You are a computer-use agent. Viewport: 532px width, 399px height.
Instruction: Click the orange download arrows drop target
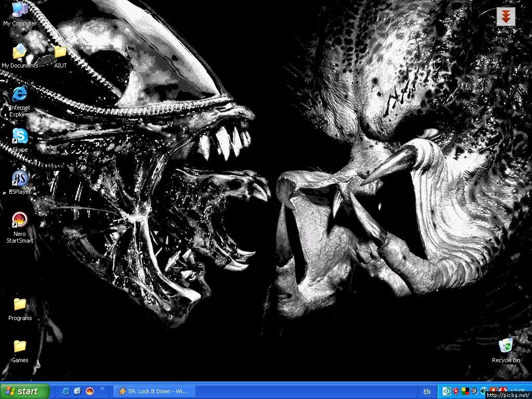click(x=506, y=16)
